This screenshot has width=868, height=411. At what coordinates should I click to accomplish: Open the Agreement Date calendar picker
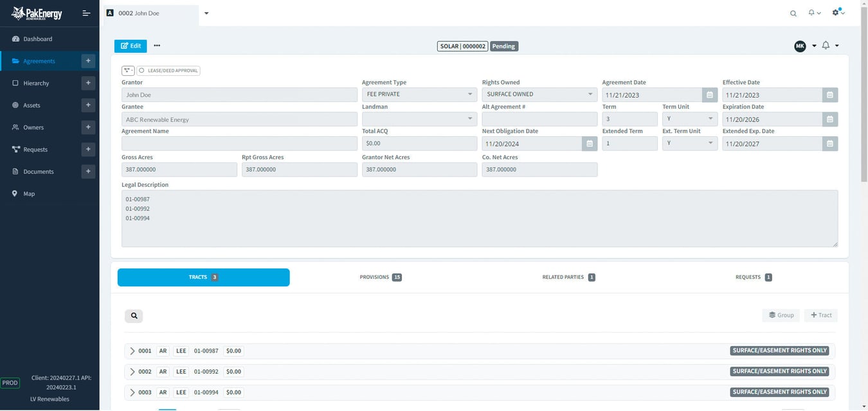[x=709, y=95]
